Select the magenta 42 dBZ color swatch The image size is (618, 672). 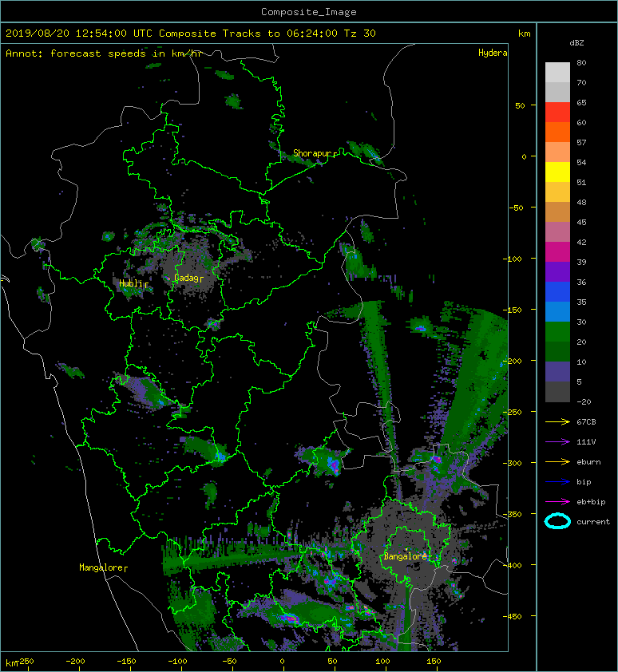click(557, 251)
